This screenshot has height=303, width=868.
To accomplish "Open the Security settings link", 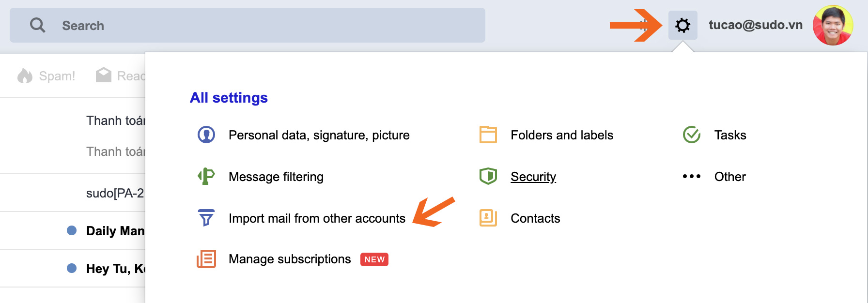I will coord(533,177).
